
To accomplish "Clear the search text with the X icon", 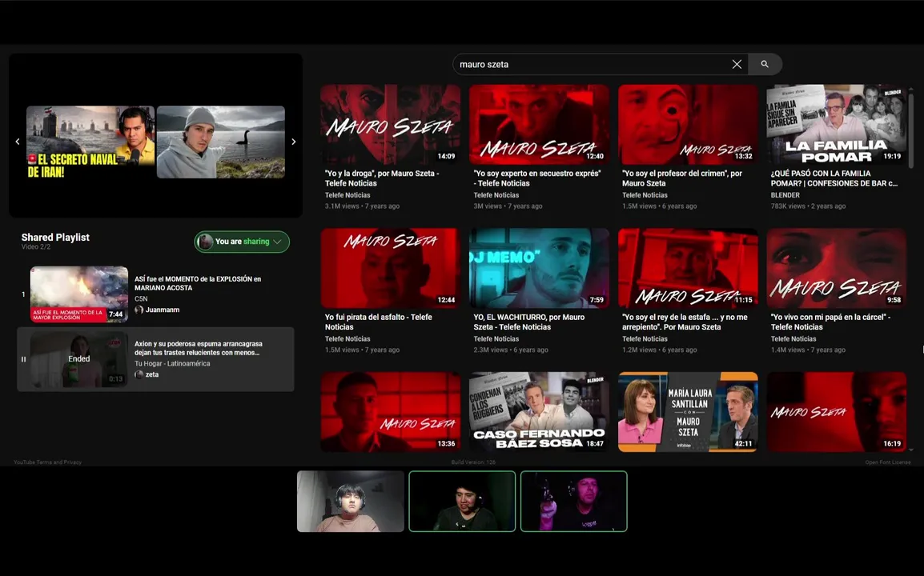I will tap(737, 64).
